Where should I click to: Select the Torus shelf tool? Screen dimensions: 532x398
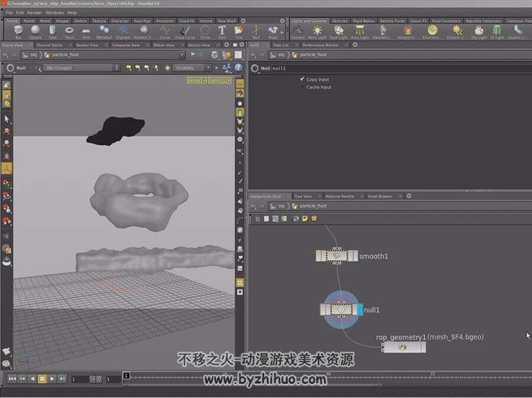point(69,32)
